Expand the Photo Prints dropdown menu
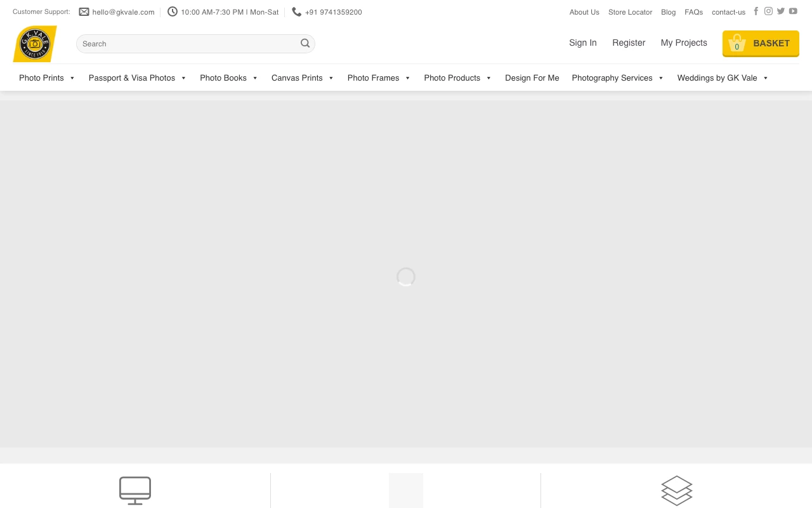Viewport: 812px width, 508px height. (x=47, y=78)
